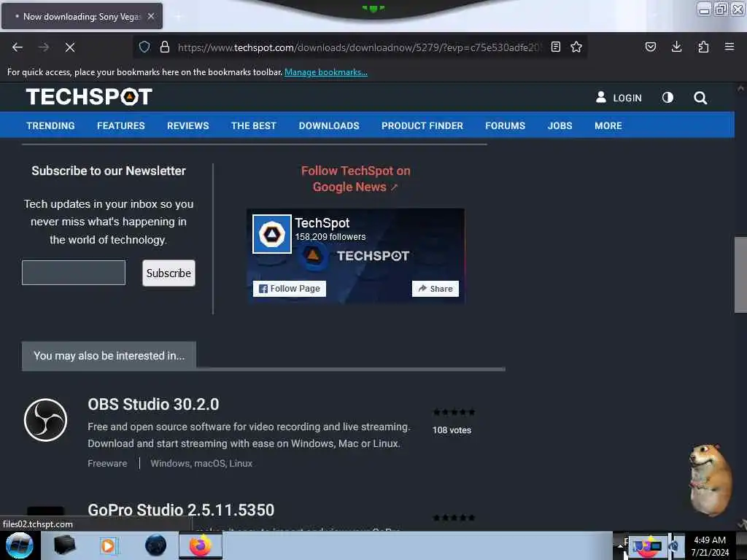Open the DOWNLOADS menu item
This screenshot has height=560, width=747.
(x=329, y=125)
